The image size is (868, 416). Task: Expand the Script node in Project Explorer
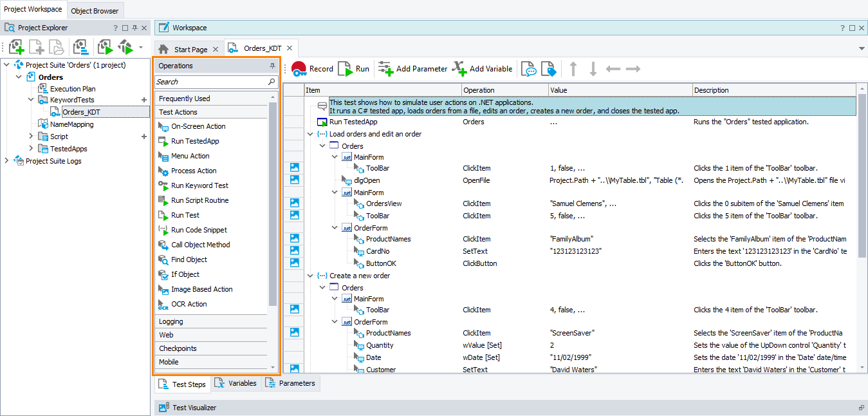pyautogui.click(x=31, y=137)
